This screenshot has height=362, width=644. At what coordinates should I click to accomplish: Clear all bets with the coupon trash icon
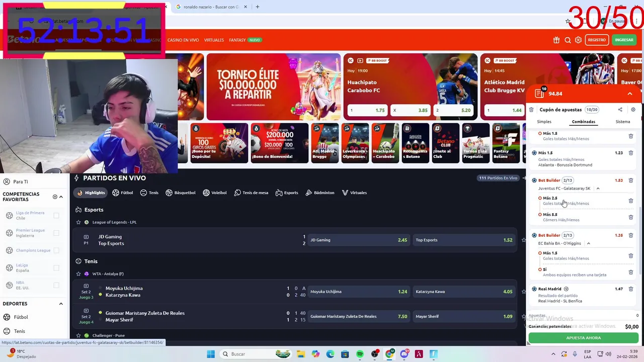coord(531,110)
